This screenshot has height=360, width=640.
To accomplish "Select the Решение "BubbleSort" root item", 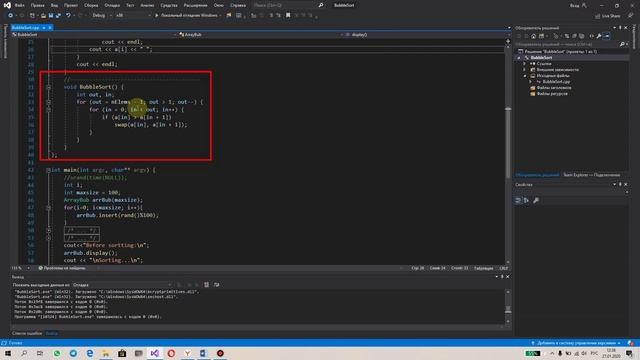I will pyautogui.click(x=557, y=52).
